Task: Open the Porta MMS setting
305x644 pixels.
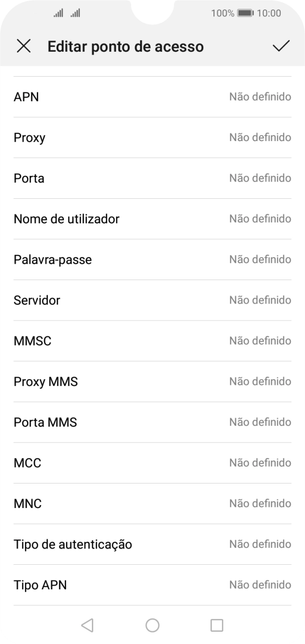Action: click(x=152, y=422)
